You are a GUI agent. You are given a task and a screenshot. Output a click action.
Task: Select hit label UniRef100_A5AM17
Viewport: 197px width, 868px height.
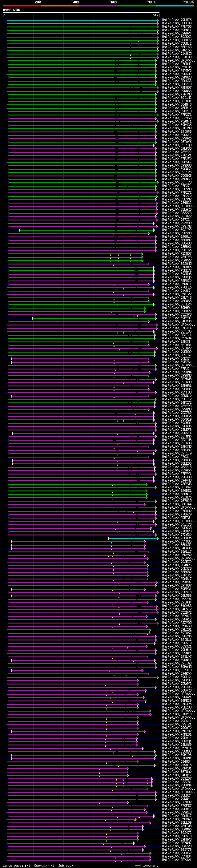click(x=177, y=816)
